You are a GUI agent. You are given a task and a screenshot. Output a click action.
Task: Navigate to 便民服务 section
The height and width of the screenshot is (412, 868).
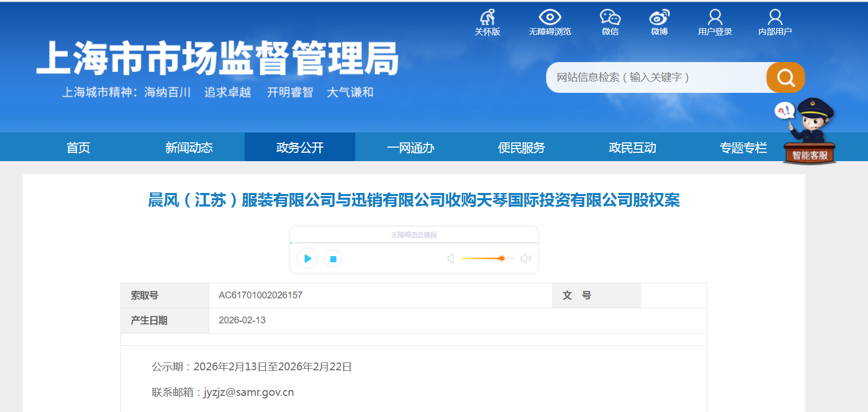521,148
